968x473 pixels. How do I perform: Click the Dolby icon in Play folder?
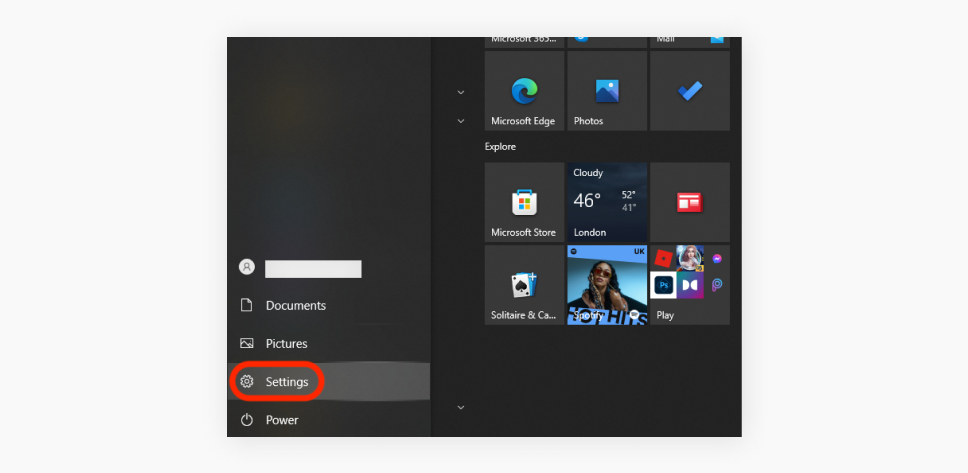click(x=690, y=285)
